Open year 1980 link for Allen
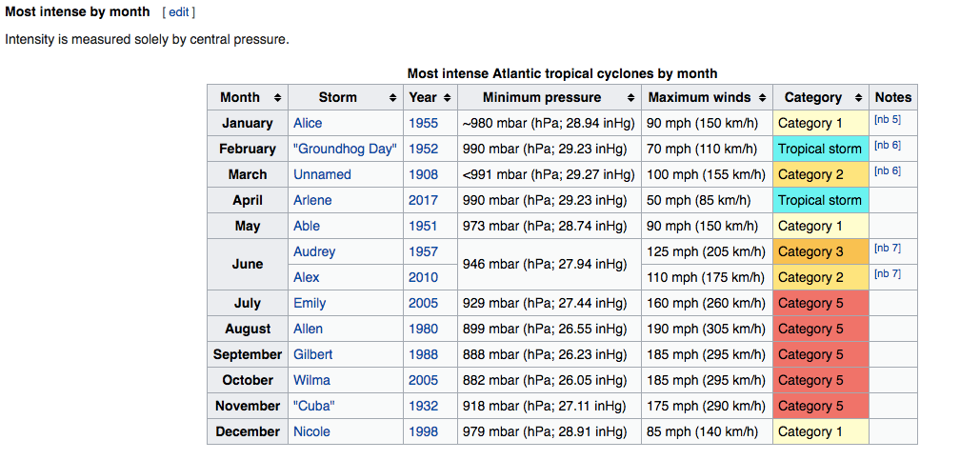 (423, 329)
